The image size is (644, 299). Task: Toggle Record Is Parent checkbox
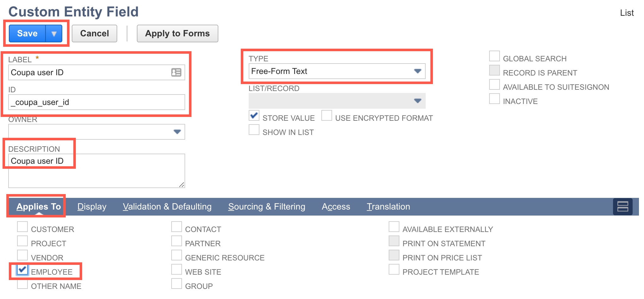click(x=495, y=70)
